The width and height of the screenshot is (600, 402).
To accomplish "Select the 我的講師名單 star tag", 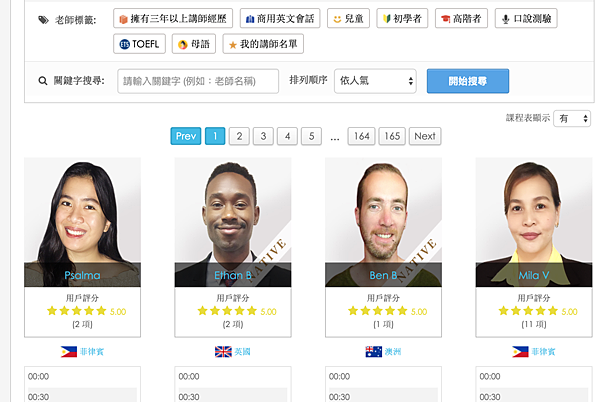I will click(263, 44).
